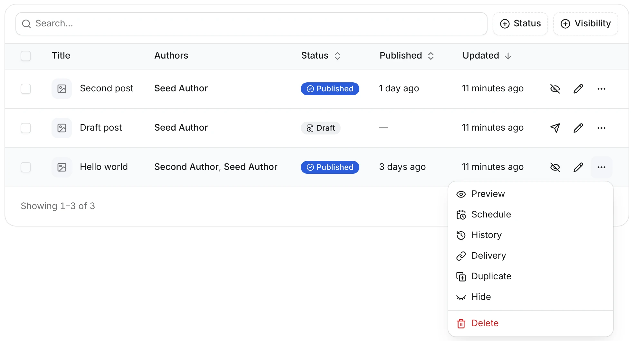This screenshot has height=341, width=644.
Task: Hide Second post using the eye-off icon
Action: (x=555, y=89)
